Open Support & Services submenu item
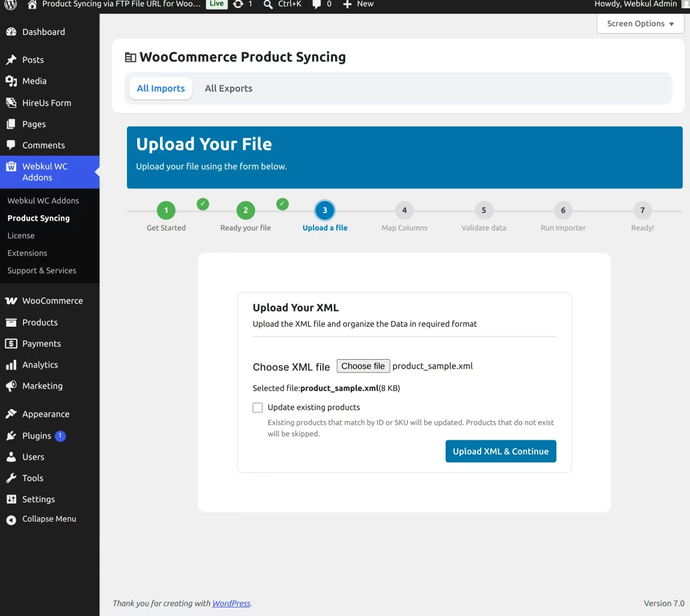Screen dimensions: 690x616 (42, 271)
